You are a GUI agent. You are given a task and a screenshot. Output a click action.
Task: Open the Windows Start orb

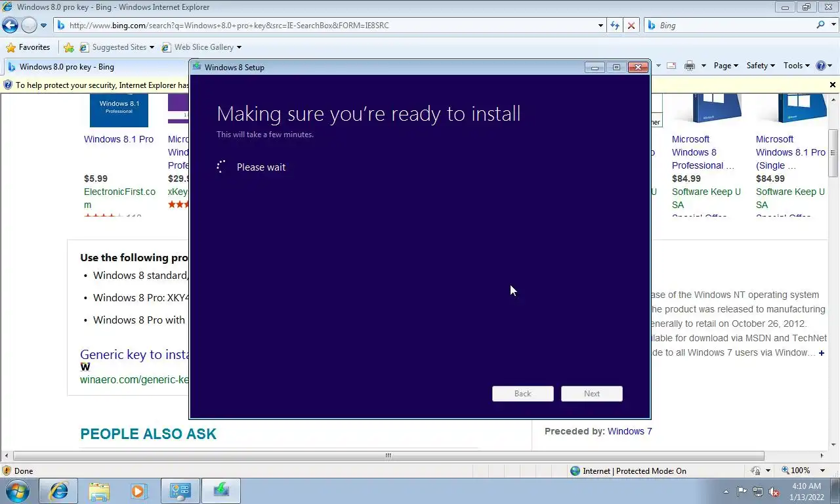[18, 491]
